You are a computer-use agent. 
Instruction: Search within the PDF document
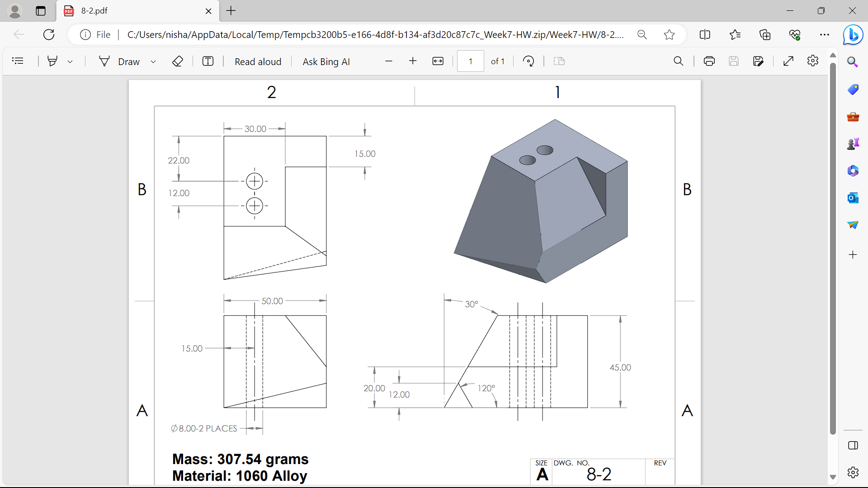pos(679,61)
